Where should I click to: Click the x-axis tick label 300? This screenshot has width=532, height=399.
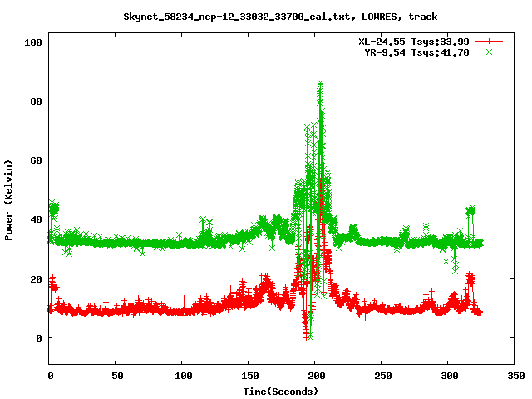[x=450, y=376]
